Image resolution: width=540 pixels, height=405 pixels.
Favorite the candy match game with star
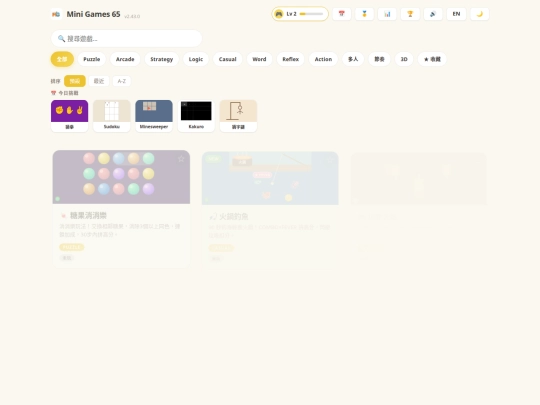click(x=181, y=158)
